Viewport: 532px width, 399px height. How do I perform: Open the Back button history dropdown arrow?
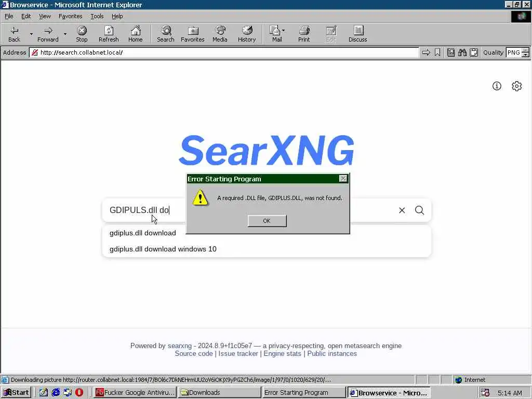coord(31,34)
